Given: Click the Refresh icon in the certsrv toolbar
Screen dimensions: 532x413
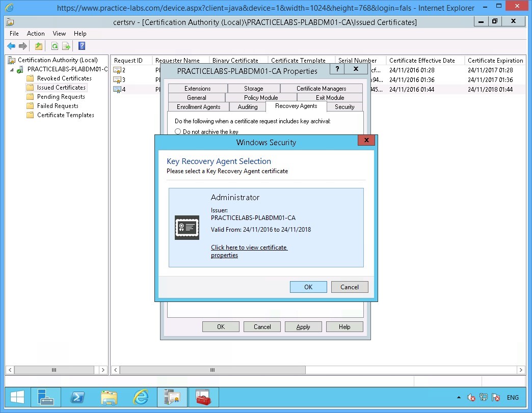Looking at the screenshot, I should click(55, 46).
